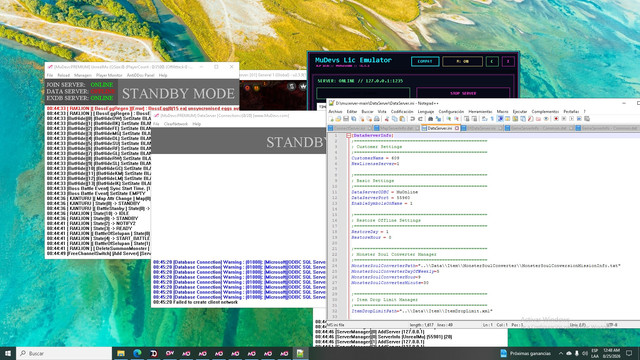Viewport: 640px width, 360px height.
Task: Open ClearNetwork menu in DataServer window
Action: pyautogui.click(x=176, y=124)
